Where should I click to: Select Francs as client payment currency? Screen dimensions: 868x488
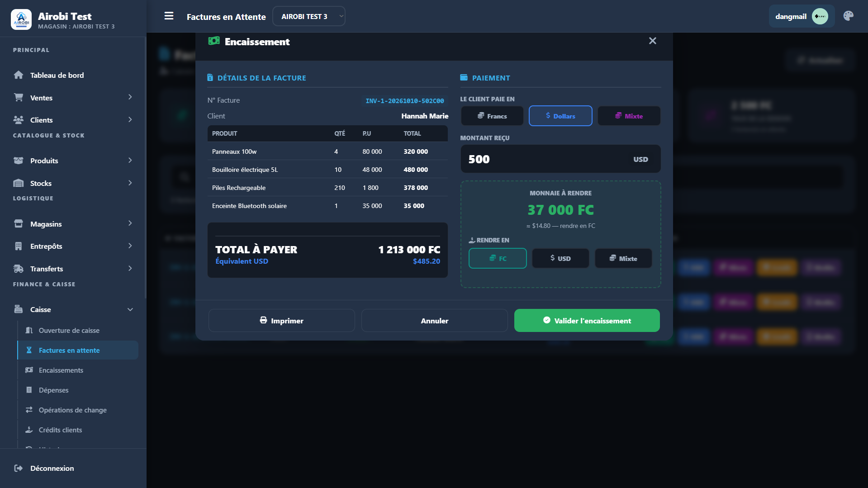coord(492,116)
